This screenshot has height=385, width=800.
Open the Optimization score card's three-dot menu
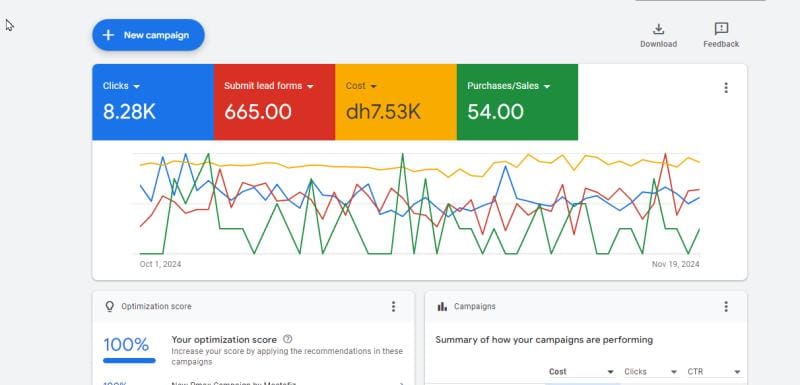point(393,306)
